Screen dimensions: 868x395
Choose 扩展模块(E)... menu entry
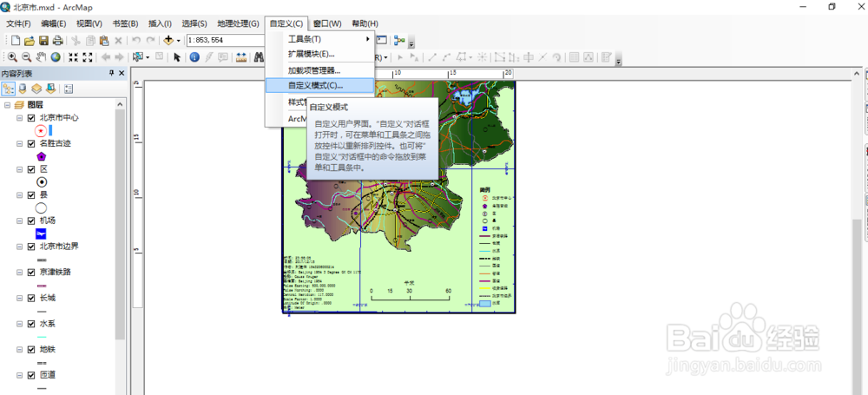319,55
